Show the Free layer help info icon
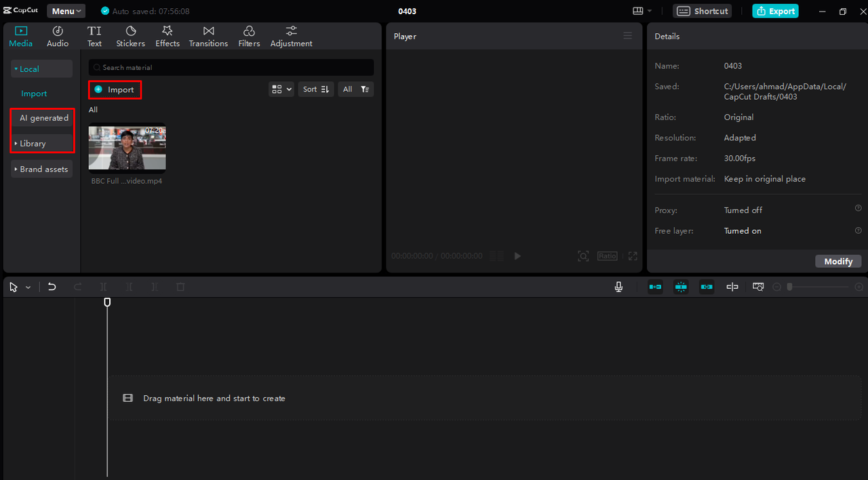The width and height of the screenshot is (868, 480). (x=858, y=231)
